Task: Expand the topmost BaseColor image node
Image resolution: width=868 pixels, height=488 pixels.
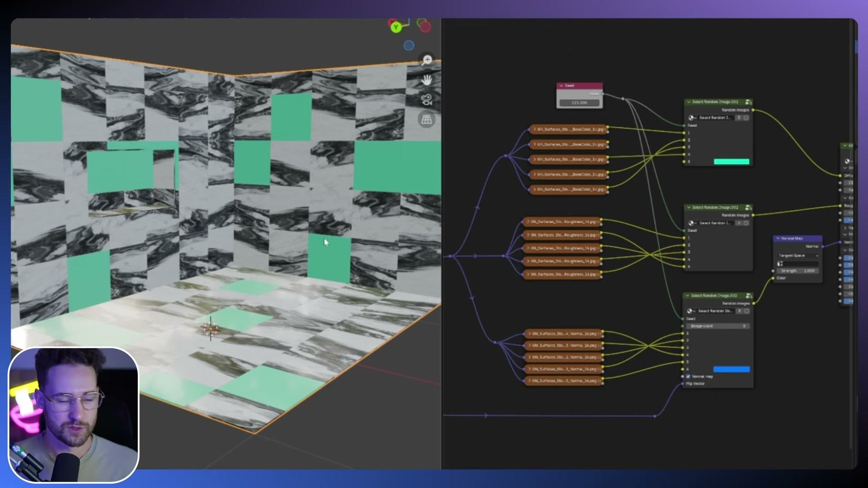Action: 534,129
